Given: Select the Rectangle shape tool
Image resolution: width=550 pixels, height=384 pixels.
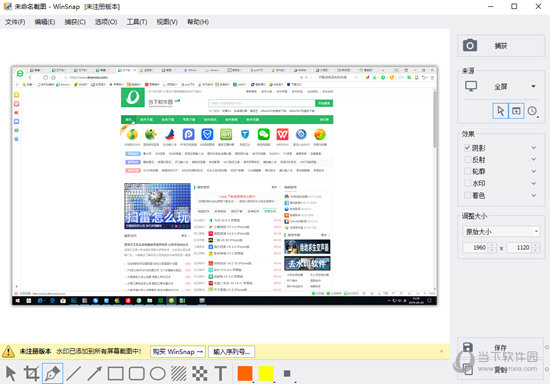Looking at the screenshot, I should point(116,374).
